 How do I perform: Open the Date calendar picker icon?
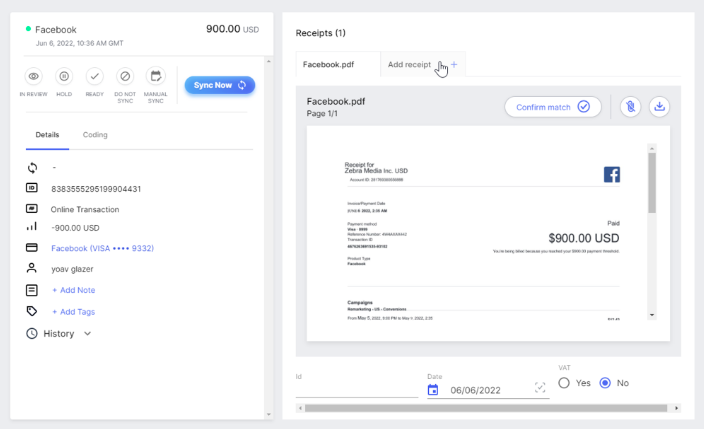tap(433, 390)
